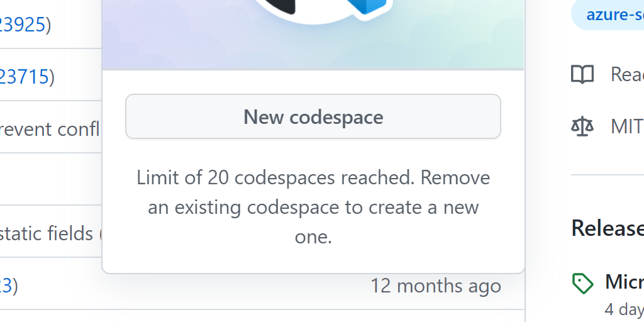Open commit message mentioning static fields
644x322 pixels.
tap(47, 233)
